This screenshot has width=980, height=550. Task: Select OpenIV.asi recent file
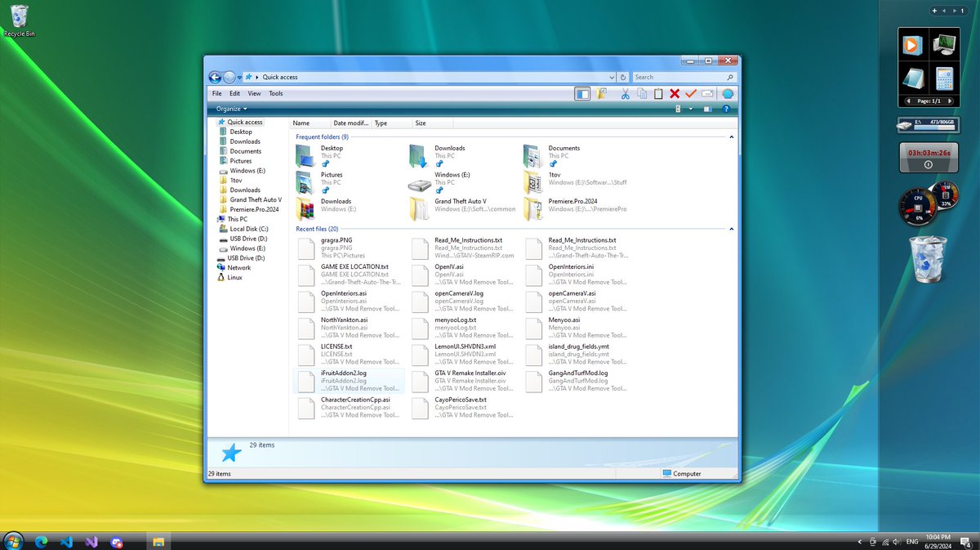[463, 275]
